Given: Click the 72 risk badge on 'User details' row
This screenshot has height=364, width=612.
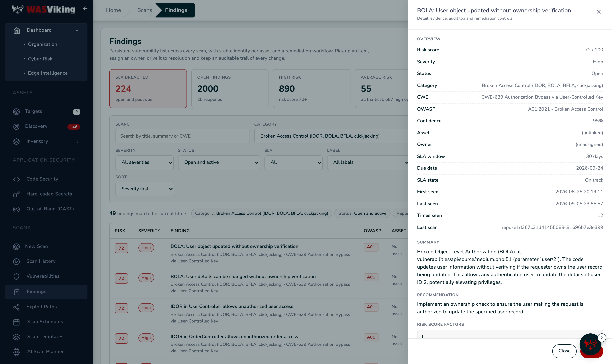Looking at the screenshot, I should [x=121, y=278].
